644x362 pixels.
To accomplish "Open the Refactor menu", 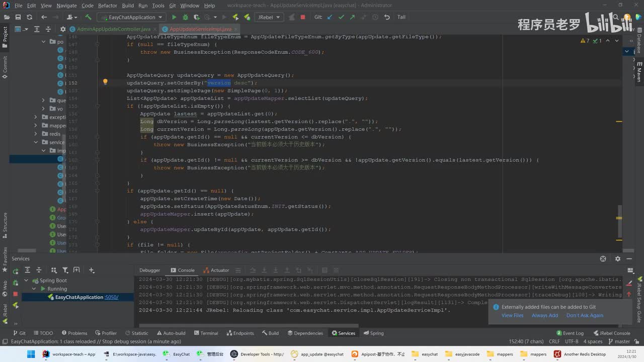I will pyautogui.click(x=108, y=6).
